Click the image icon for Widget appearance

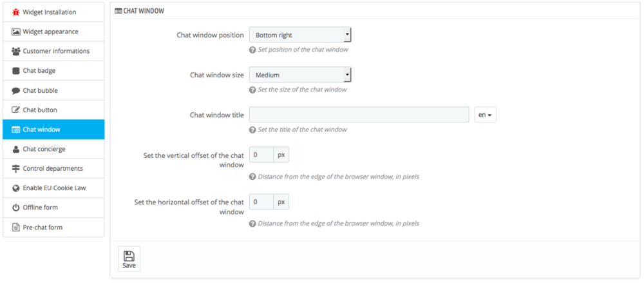[x=16, y=32]
